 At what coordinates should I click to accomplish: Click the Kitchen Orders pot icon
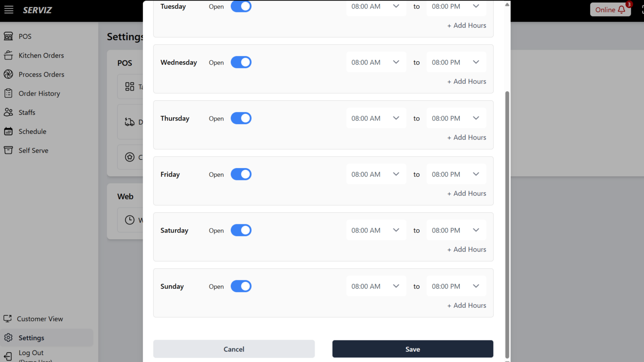click(8, 55)
